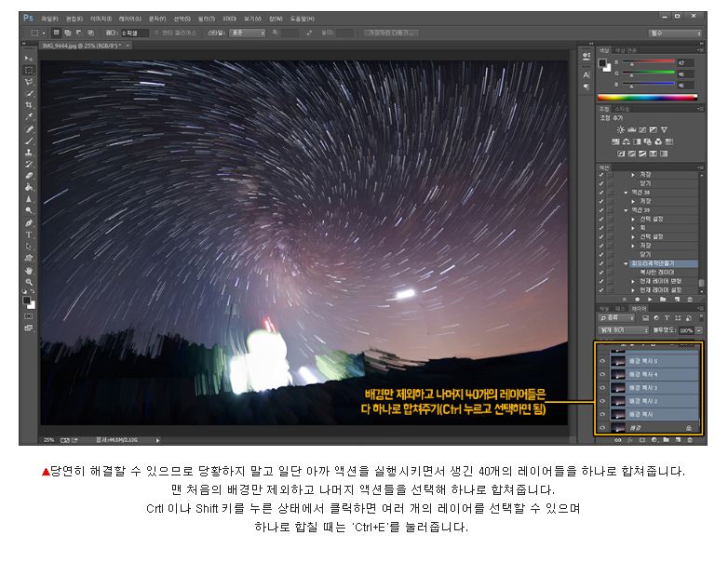The height and width of the screenshot is (562, 728).
Task: Hide the 배경 복사 2 layer
Action: click(x=602, y=400)
